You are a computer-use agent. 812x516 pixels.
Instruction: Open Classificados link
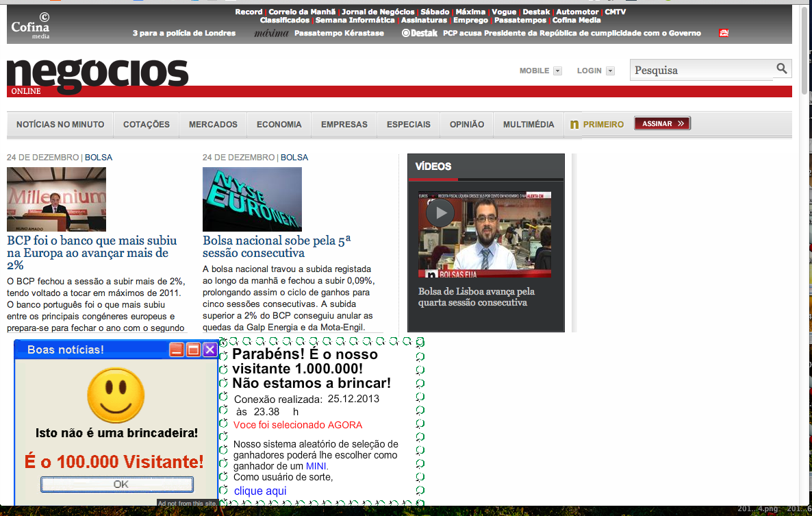pos(285,20)
